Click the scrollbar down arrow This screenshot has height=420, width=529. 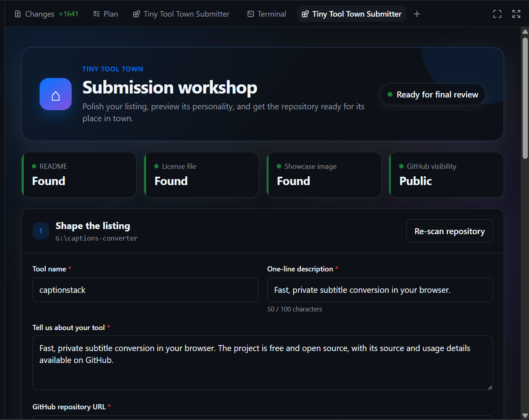(x=525, y=415)
